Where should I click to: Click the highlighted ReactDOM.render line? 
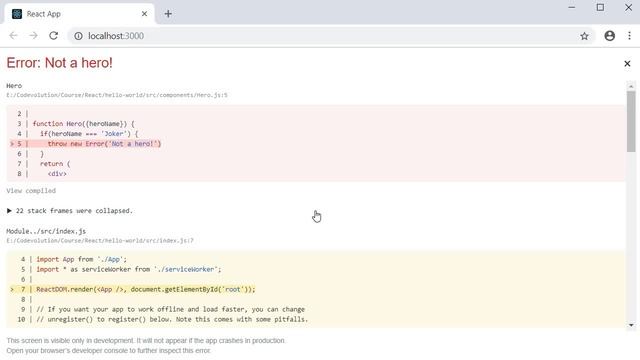(133, 289)
